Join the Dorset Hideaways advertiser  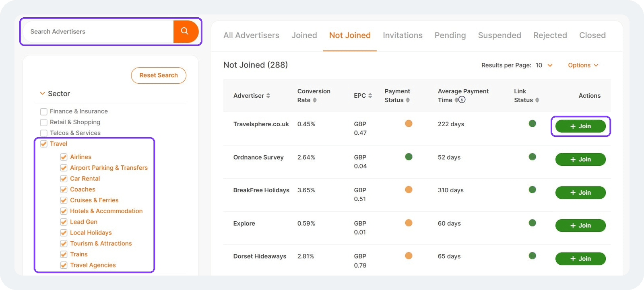tap(580, 259)
